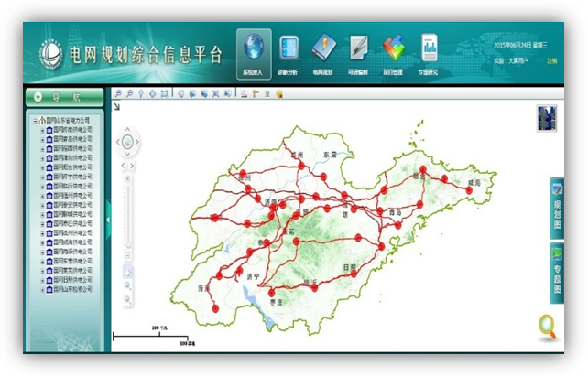Open the 规划图 side tab

(x=557, y=209)
